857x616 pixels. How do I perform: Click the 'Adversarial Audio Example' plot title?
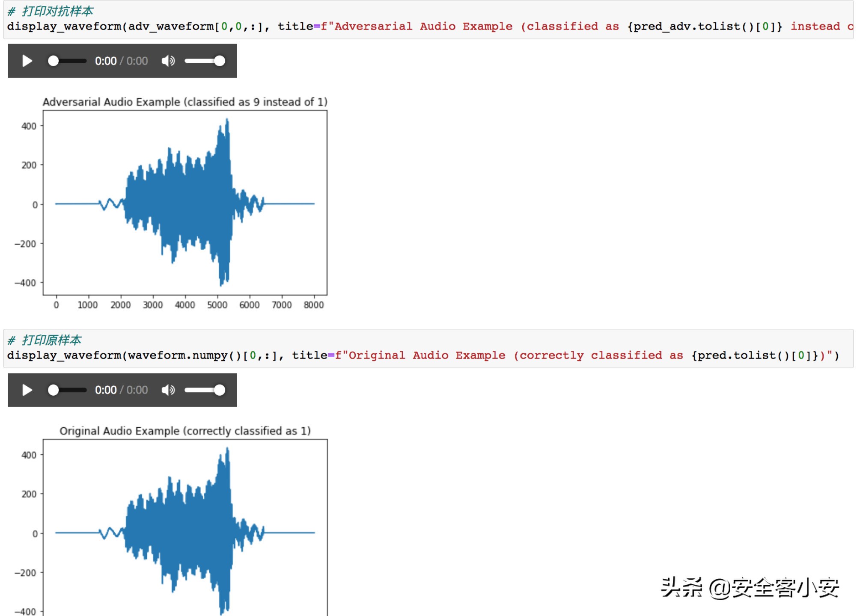click(185, 102)
